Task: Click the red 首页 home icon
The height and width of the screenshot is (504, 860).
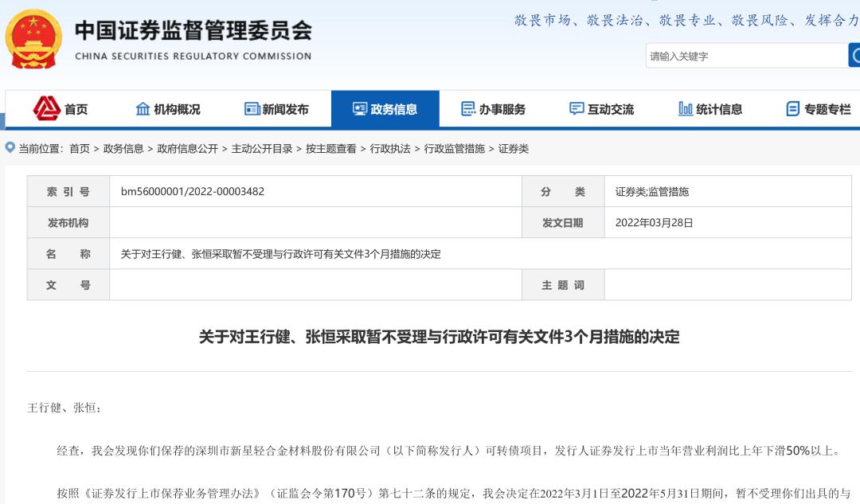Action: [x=47, y=108]
